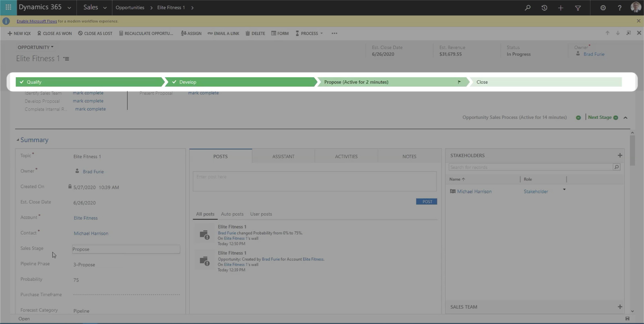Select the Propose stage
This screenshot has width=644, height=324.
392,82
